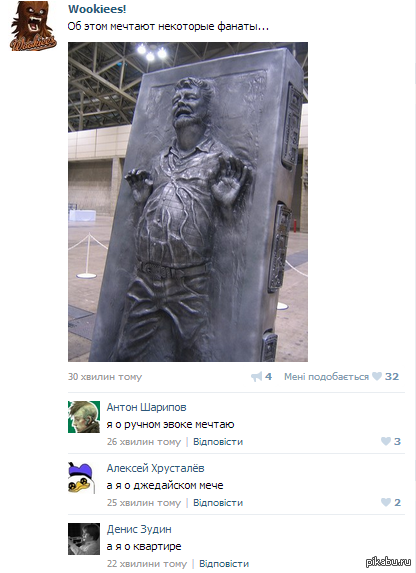Screen dimensions: 416x573
Task: Like Алексей Хрусталёв's comment heart
Action: [386, 502]
